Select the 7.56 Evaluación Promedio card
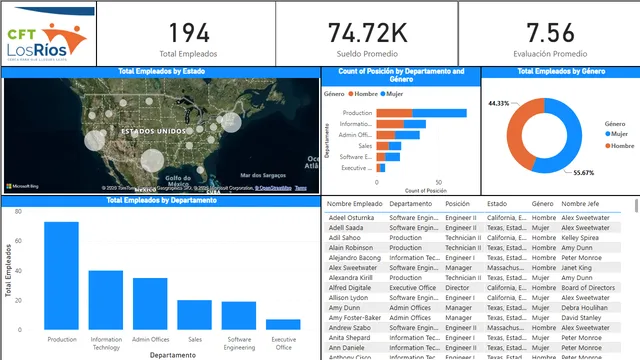640x360 pixels. [x=549, y=34]
